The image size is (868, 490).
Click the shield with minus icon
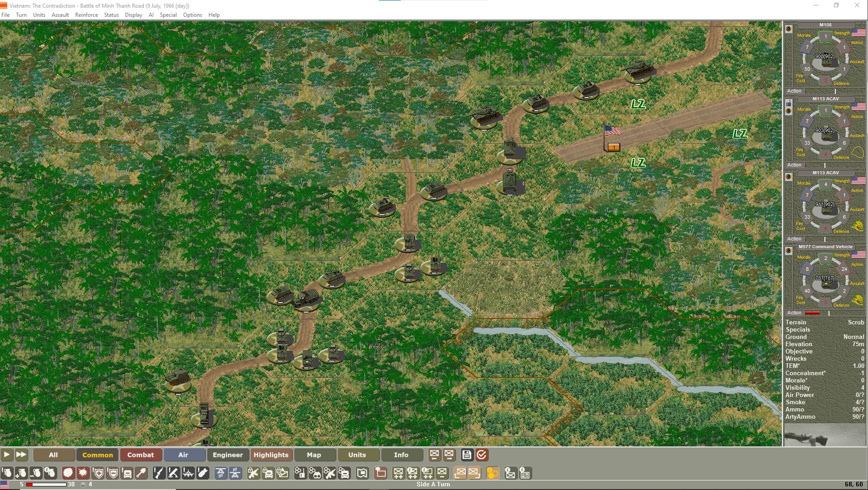click(x=113, y=473)
